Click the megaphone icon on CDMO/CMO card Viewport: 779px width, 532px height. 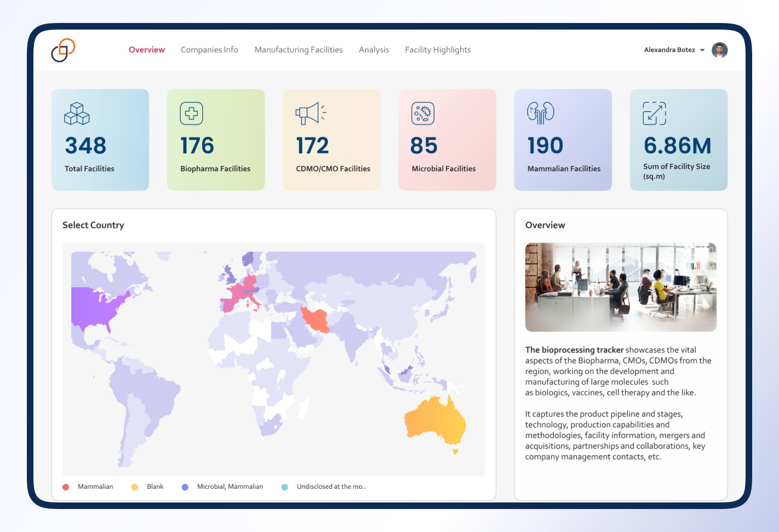(x=310, y=113)
